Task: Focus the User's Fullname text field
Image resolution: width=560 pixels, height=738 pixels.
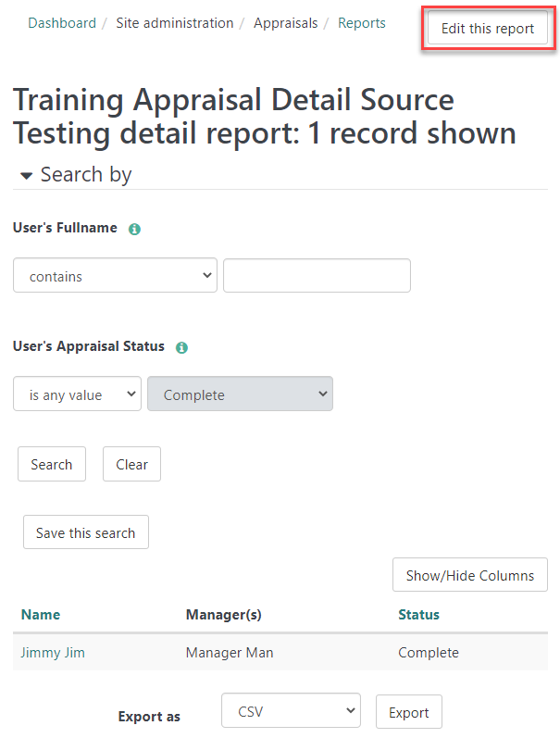Action: (317, 276)
